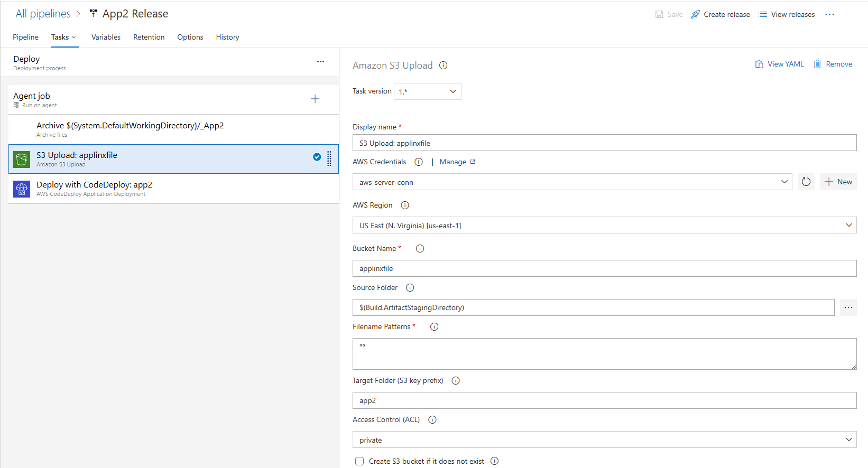Click the Filename Patterns text area

pyautogui.click(x=605, y=354)
